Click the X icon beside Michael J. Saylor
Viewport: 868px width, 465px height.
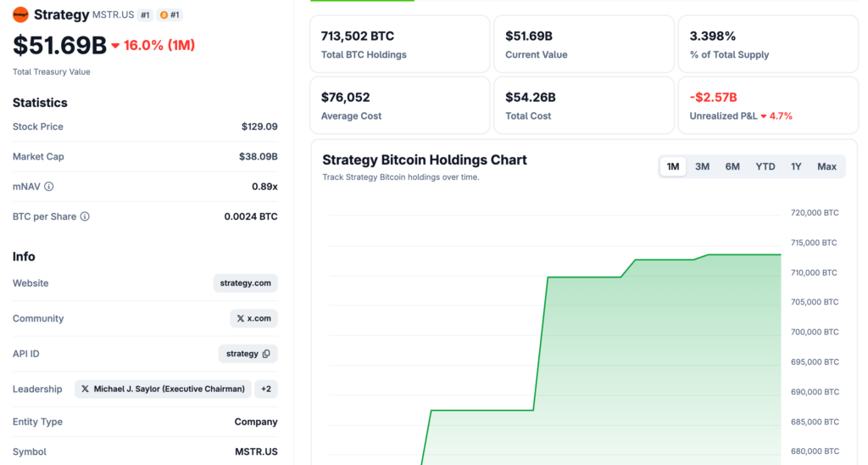[x=85, y=389]
